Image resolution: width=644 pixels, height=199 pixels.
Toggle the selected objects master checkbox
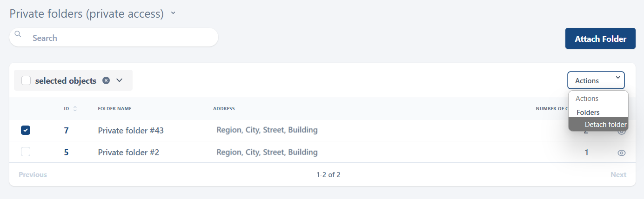coord(26,80)
